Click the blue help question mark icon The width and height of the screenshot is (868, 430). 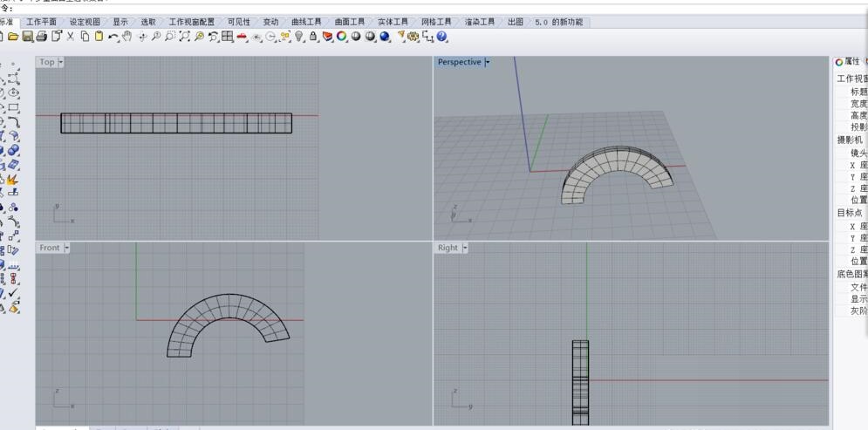pos(442,37)
